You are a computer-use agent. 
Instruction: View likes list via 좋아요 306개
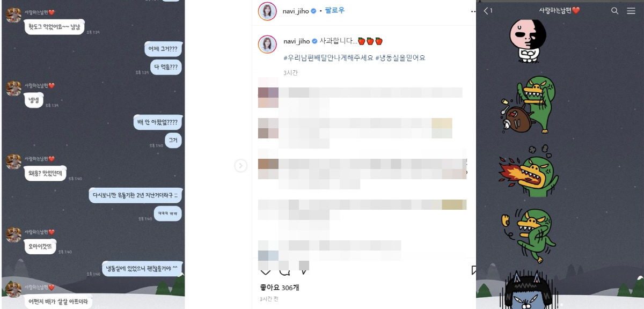tap(279, 288)
